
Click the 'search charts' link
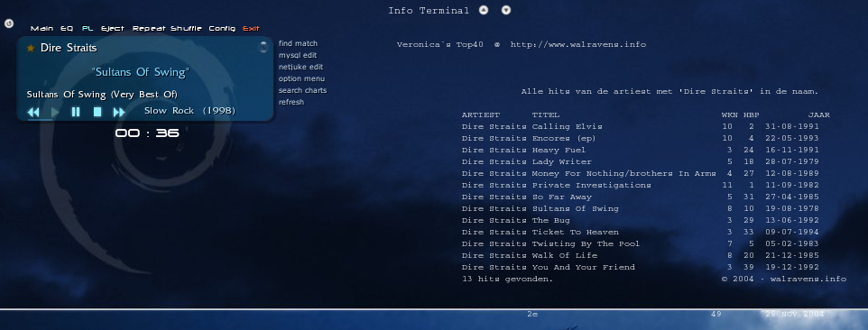(303, 90)
